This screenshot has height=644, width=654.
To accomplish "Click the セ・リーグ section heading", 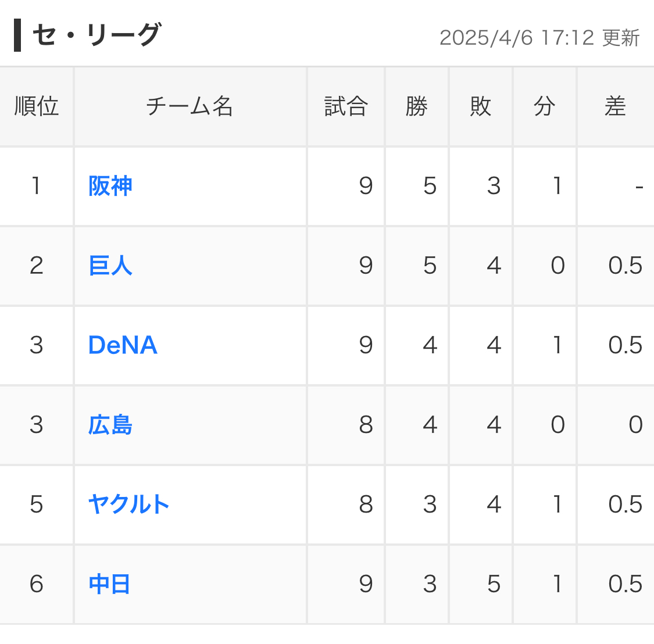I will 97,35.
